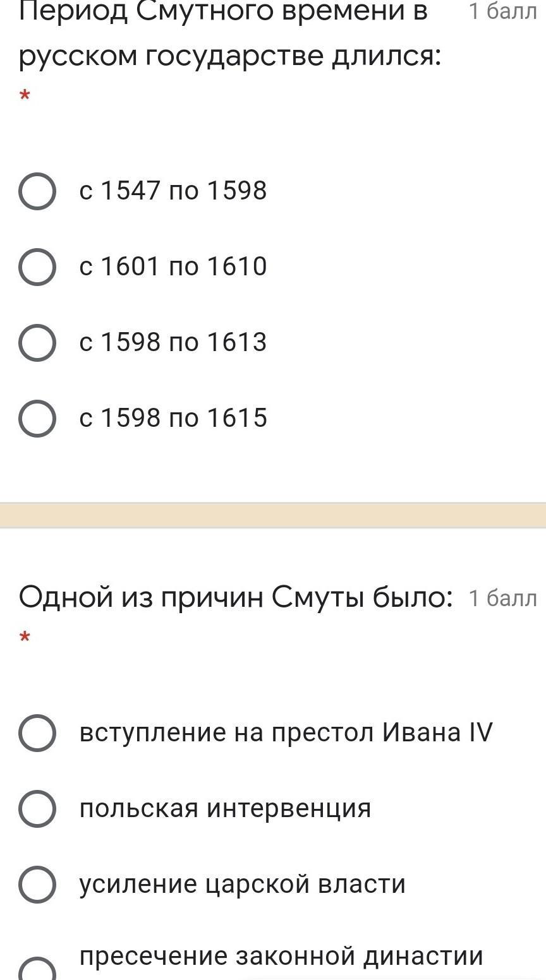Tap the option label 'с 1598 по 1615'
Screen dimensions: 546x980
click(x=173, y=418)
